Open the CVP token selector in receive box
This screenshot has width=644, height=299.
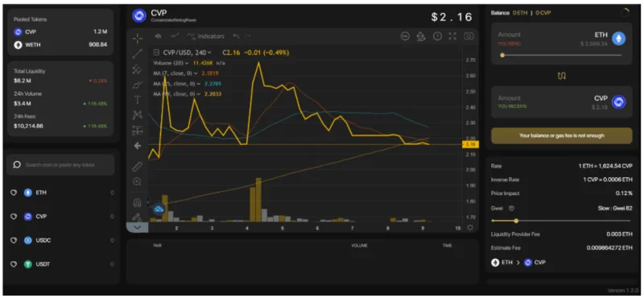point(611,102)
